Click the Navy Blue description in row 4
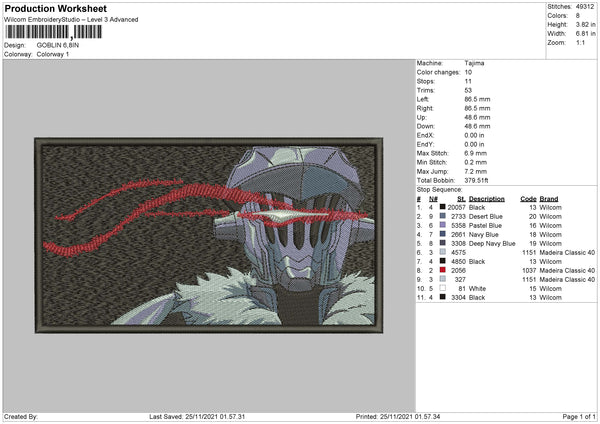Image resolution: width=600 pixels, height=424 pixels. (x=484, y=235)
